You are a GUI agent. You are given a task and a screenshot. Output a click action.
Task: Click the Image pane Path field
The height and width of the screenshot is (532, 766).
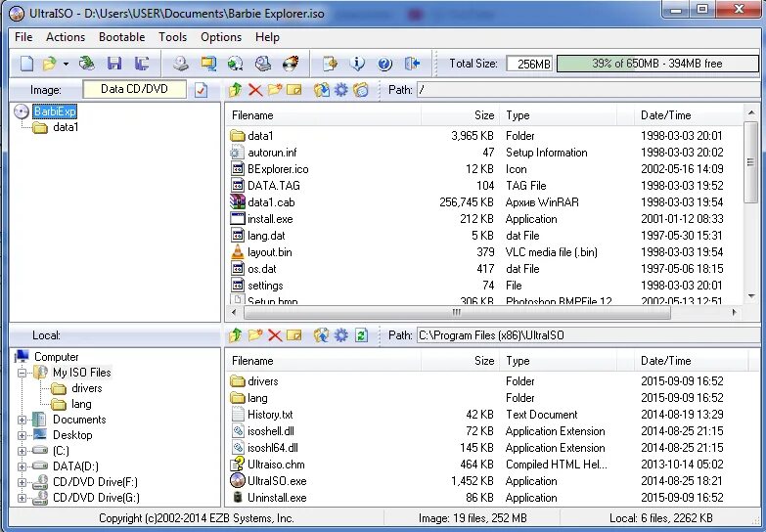587,90
